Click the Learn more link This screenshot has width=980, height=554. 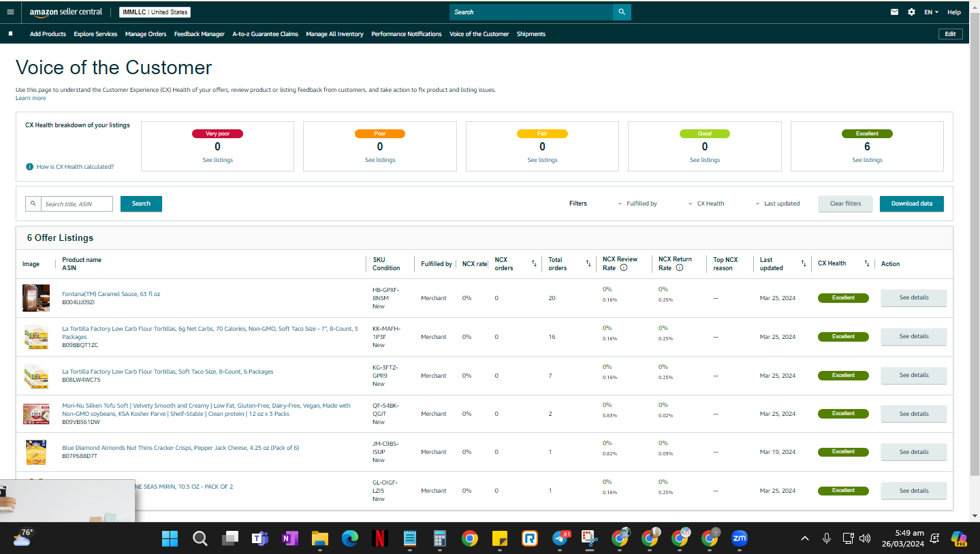(31, 98)
